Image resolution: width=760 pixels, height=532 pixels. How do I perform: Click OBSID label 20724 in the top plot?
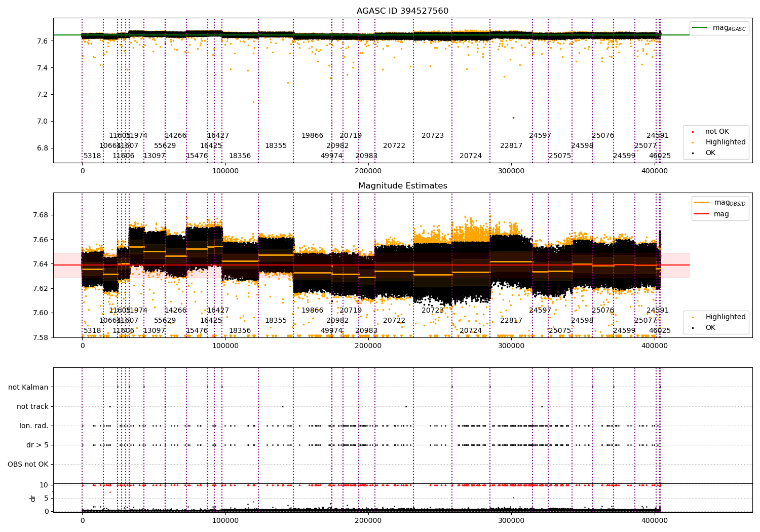[471, 156]
